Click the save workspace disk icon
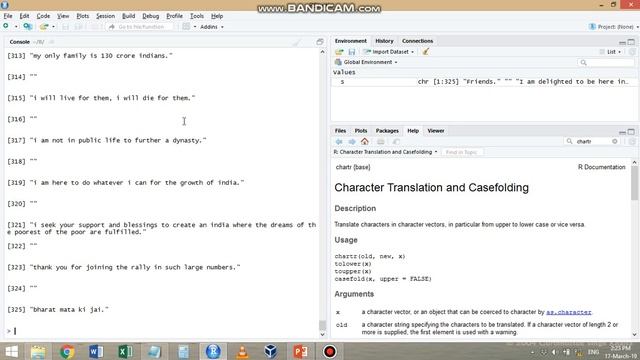 (x=351, y=52)
